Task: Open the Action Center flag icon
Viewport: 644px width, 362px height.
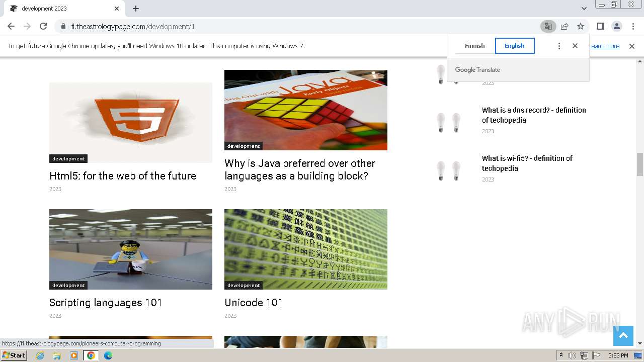Action: pos(596,355)
